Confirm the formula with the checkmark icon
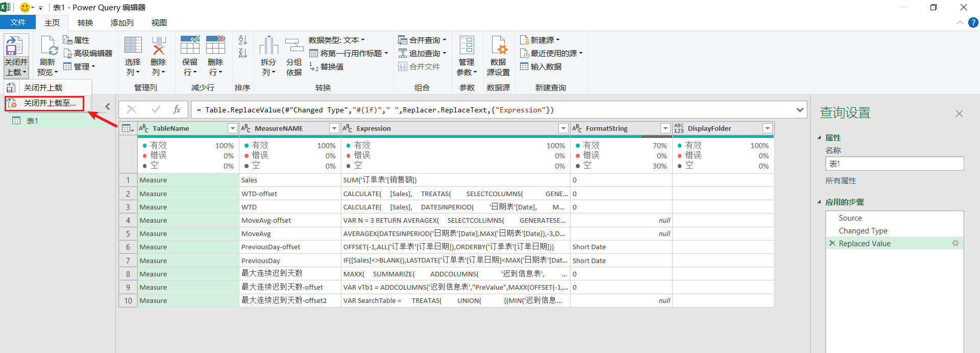The width and height of the screenshot is (980, 353). (x=156, y=109)
